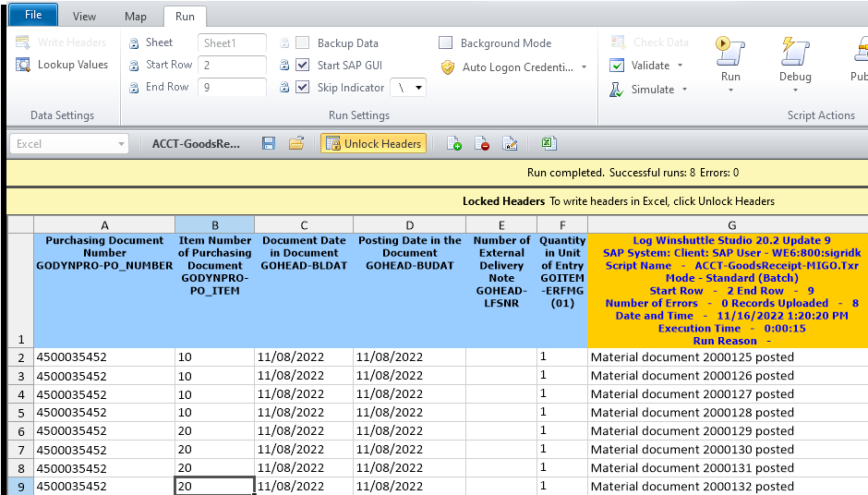The width and height of the screenshot is (868, 495).
Task: Click the open folder icon
Action: pyautogui.click(x=296, y=143)
